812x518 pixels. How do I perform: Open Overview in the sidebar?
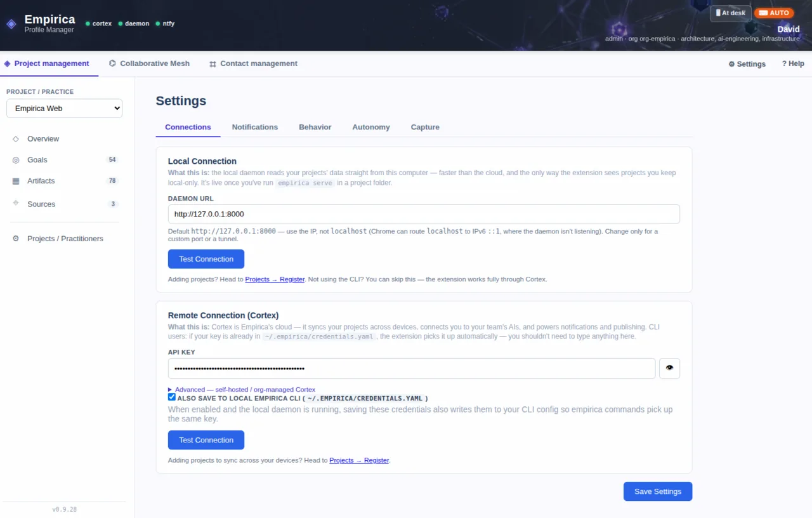[64, 138]
